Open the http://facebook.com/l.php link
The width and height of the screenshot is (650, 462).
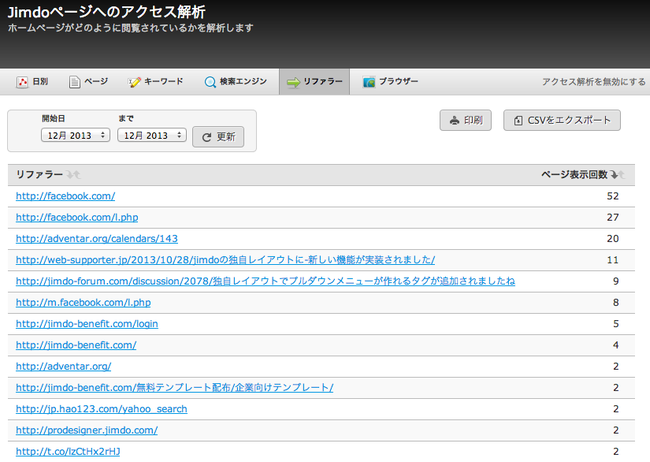point(77,217)
